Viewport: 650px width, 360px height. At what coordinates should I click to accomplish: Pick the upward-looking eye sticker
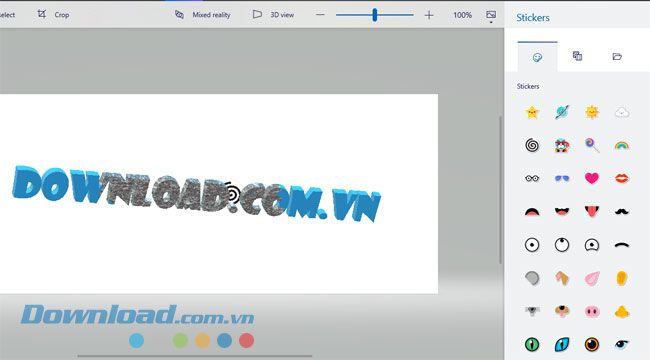562,245
